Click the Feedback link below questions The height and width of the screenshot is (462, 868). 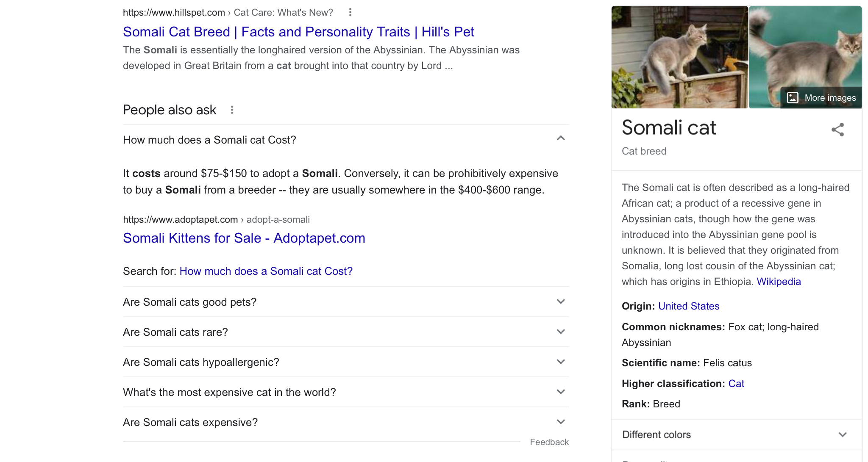[x=549, y=442]
